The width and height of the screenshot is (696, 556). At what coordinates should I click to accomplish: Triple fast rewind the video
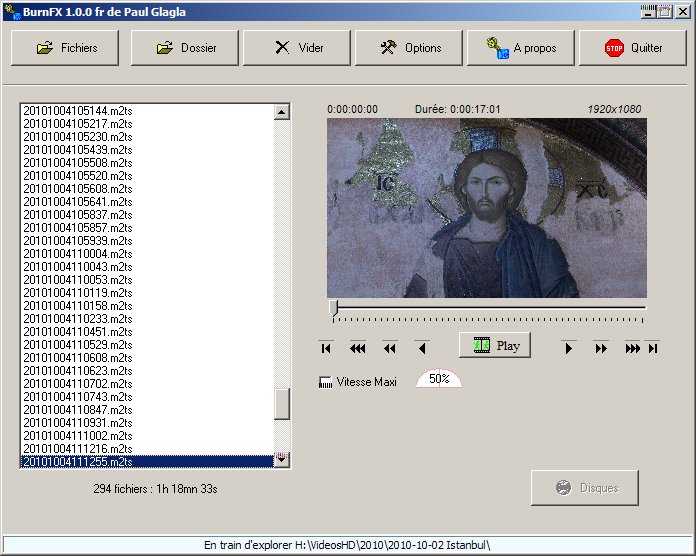357,348
